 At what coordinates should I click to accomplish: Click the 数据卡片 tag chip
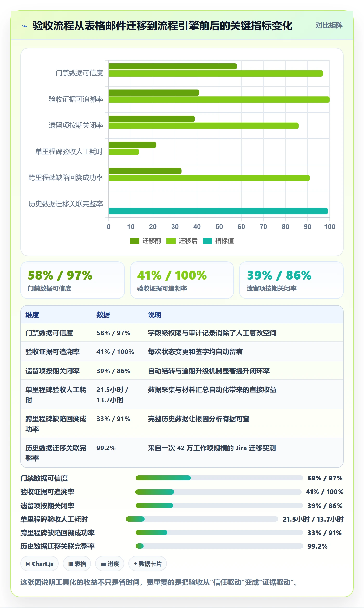click(148, 564)
